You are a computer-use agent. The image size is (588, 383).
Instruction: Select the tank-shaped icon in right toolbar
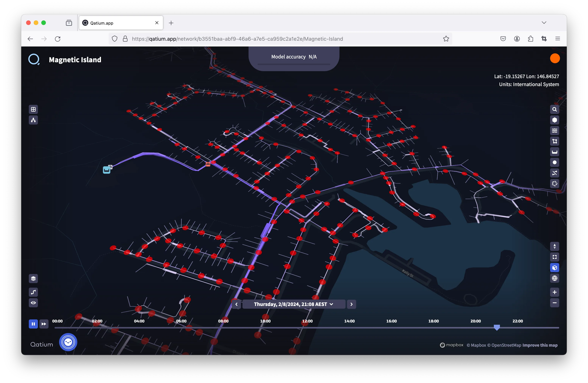coord(554,152)
